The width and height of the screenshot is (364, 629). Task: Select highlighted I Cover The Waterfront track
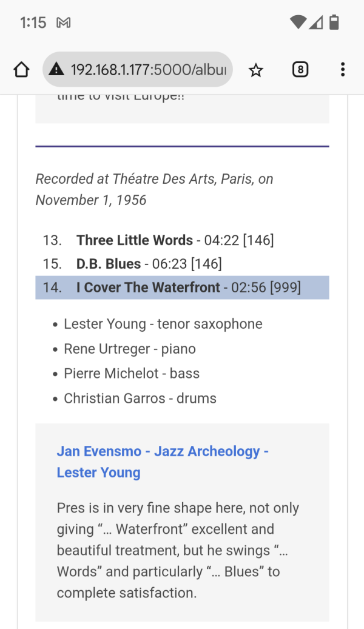click(x=182, y=288)
